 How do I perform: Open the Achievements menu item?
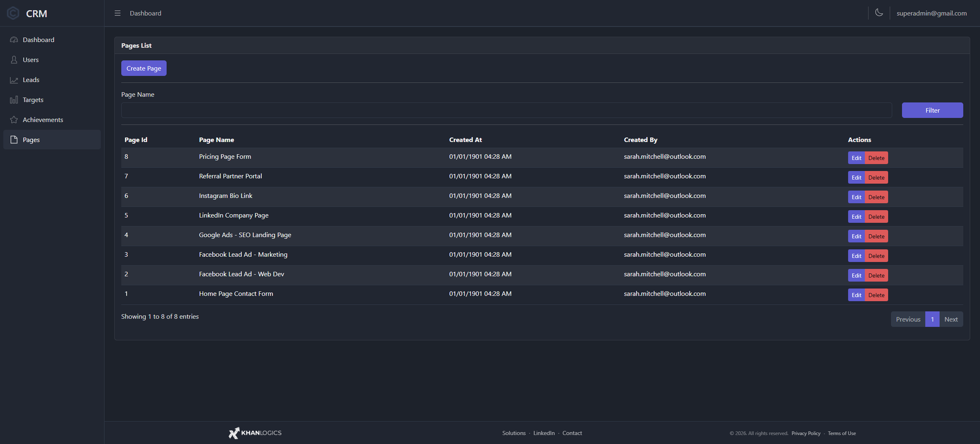(52, 120)
